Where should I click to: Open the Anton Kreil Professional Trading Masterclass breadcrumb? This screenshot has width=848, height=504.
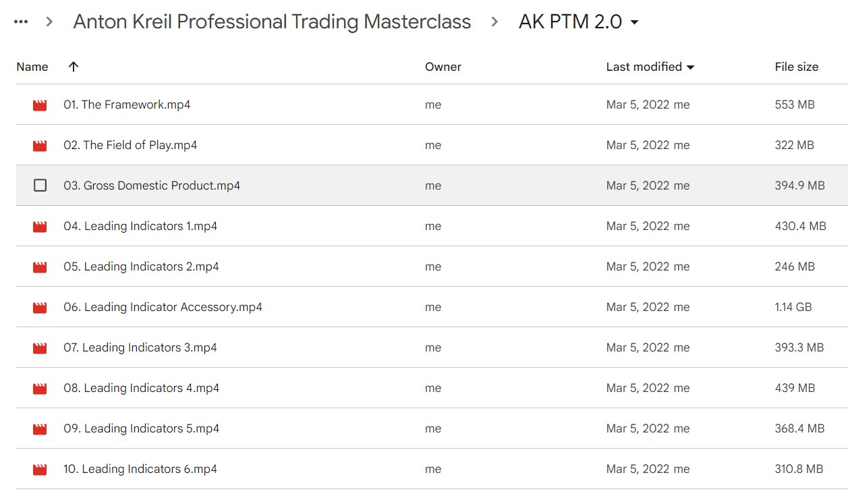click(x=273, y=21)
